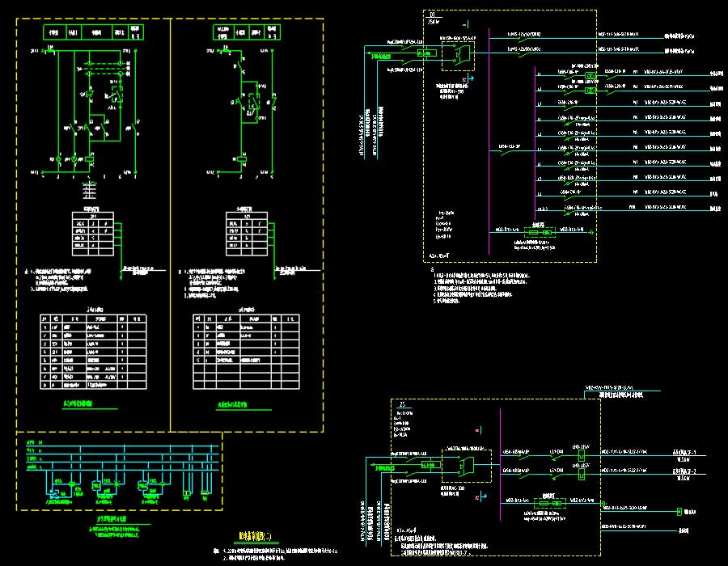Pick the green header table above the left control circuit

pos(93,32)
